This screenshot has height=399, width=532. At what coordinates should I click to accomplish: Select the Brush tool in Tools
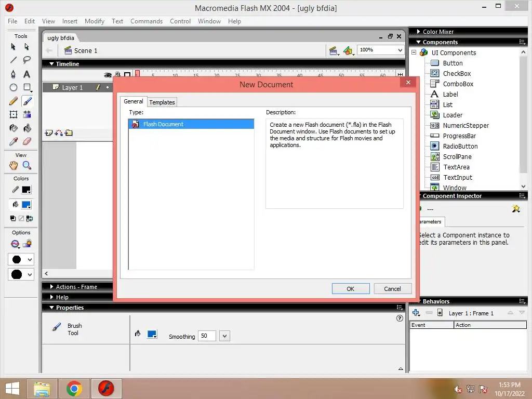27,101
